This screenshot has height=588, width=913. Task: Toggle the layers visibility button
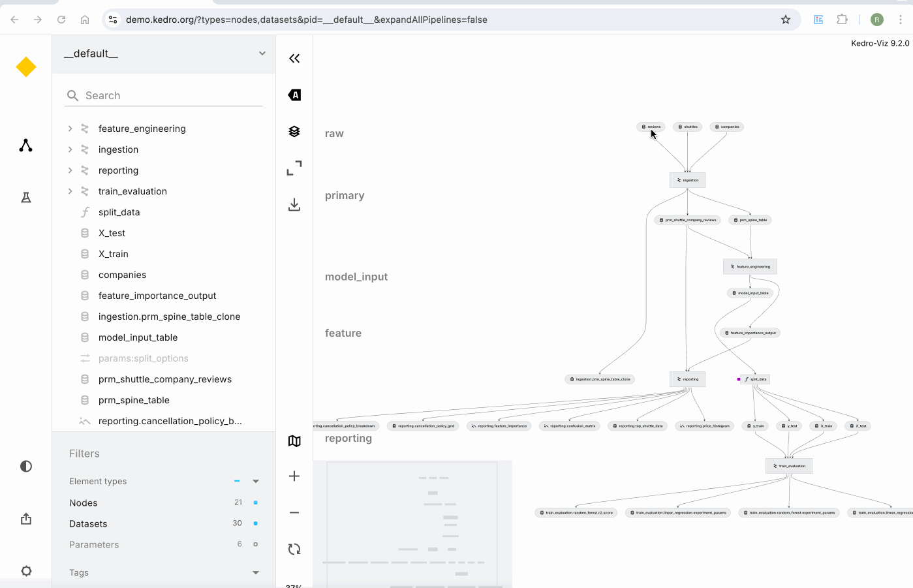coord(294,132)
